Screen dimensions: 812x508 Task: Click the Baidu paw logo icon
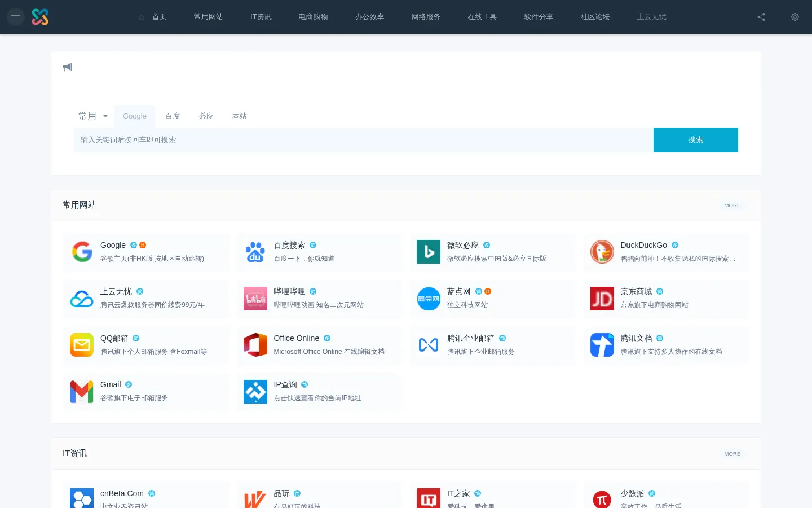point(255,252)
